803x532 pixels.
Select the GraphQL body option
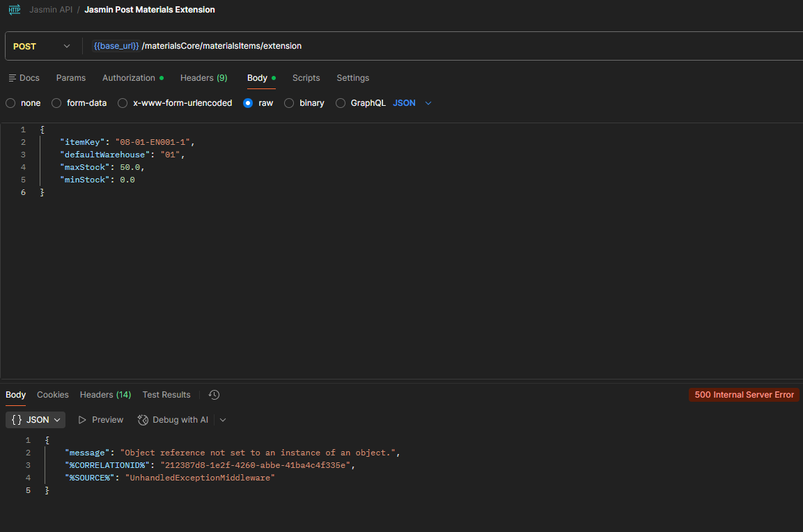(x=341, y=103)
